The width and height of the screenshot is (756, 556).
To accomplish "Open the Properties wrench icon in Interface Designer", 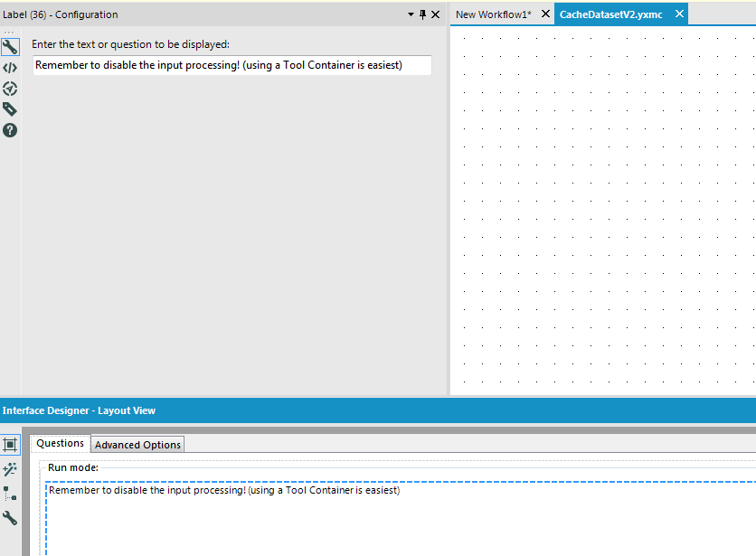I will 10,518.
